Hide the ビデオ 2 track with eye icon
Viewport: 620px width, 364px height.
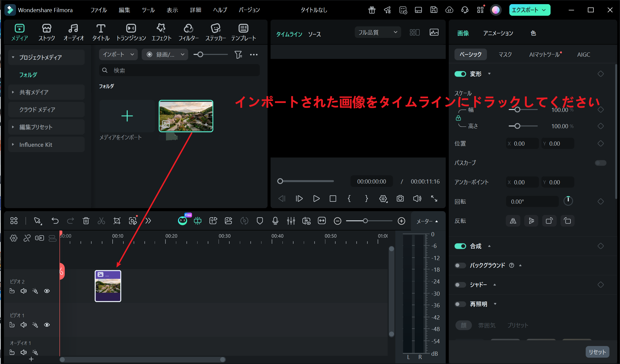pyautogui.click(x=47, y=291)
